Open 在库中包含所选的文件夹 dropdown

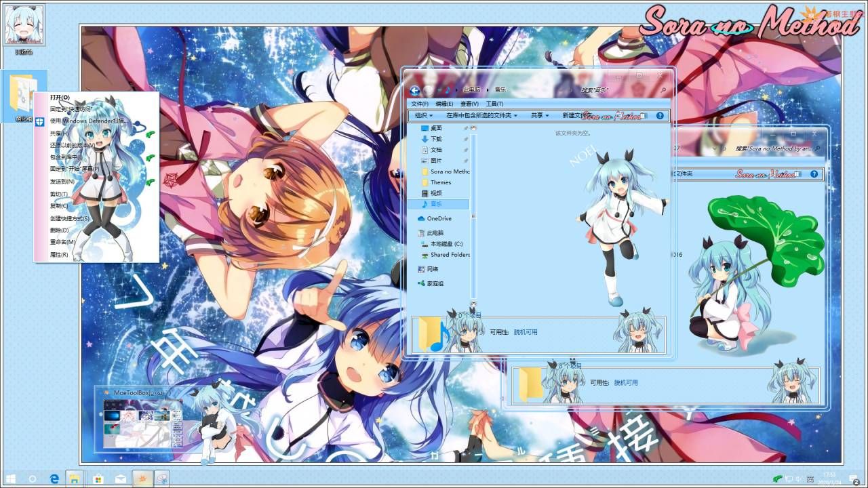(x=481, y=116)
